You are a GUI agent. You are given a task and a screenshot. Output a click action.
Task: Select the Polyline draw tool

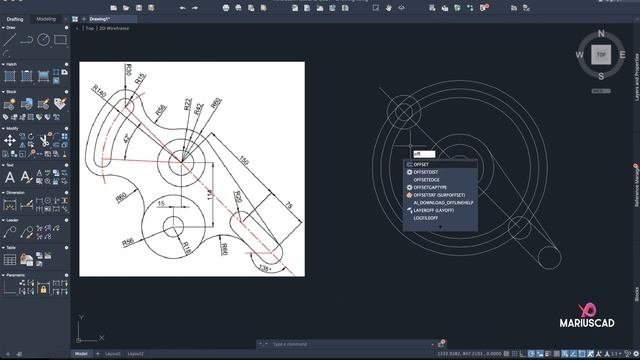27,40
